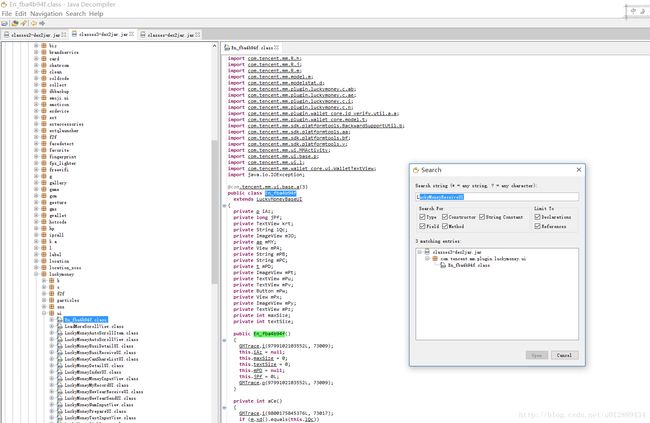This screenshot has height=423, width=650.
Task: Click the label package icon
Action: (x=44, y=254)
